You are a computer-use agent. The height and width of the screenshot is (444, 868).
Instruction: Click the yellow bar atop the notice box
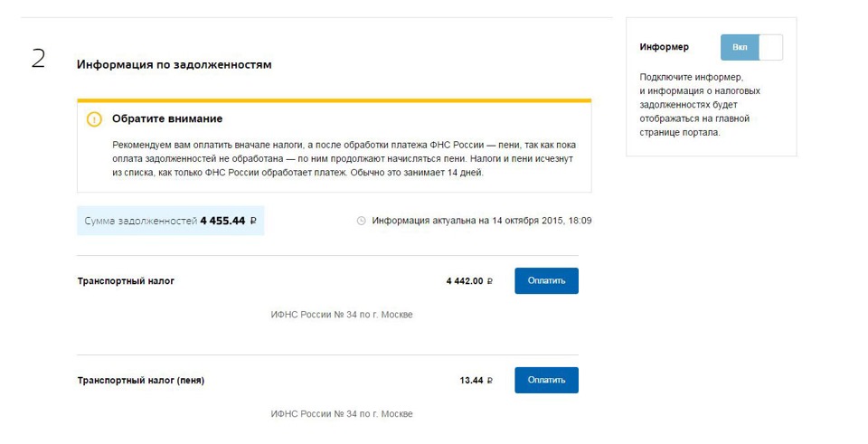tap(335, 100)
